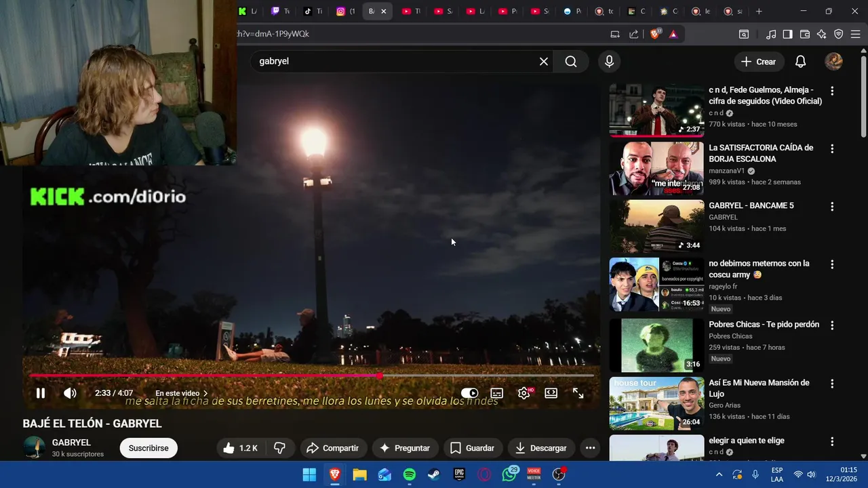This screenshot has height=488, width=868.
Task: Open options menu for 'Así Es Mi Nueva Mansión'
Action: coord(832,384)
